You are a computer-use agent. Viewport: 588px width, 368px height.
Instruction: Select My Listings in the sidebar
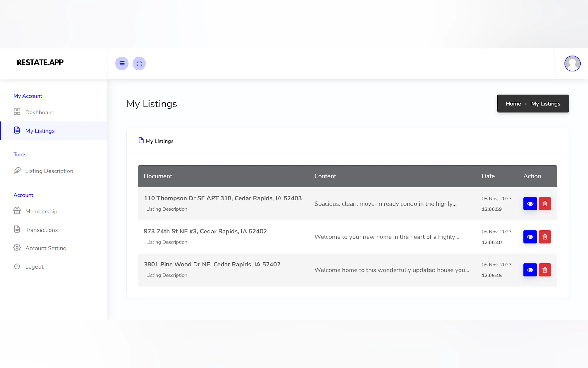40,131
